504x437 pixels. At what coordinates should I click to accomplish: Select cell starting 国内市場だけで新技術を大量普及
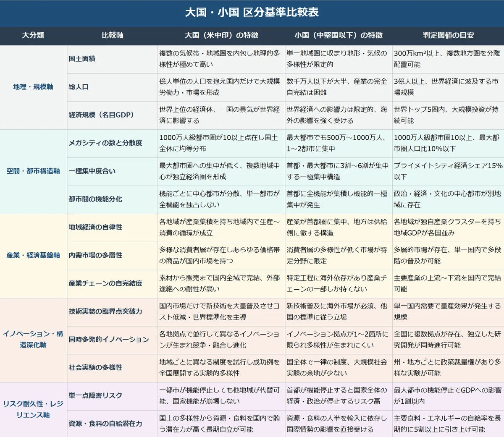[221, 312]
